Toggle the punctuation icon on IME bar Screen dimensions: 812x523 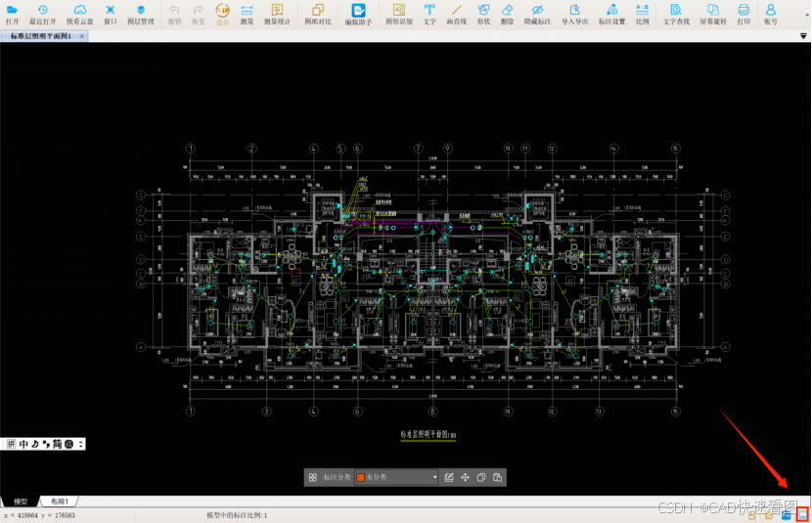coord(46,444)
